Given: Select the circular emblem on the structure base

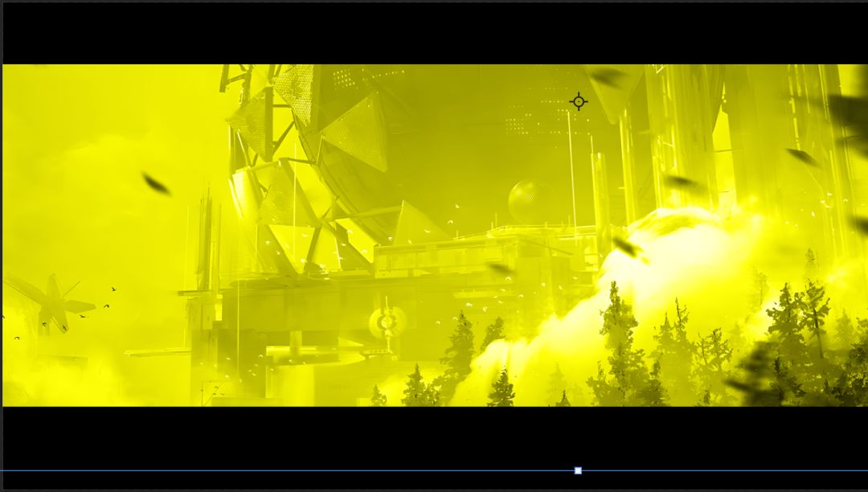Looking at the screenshot, I should [x=388, y=322].
